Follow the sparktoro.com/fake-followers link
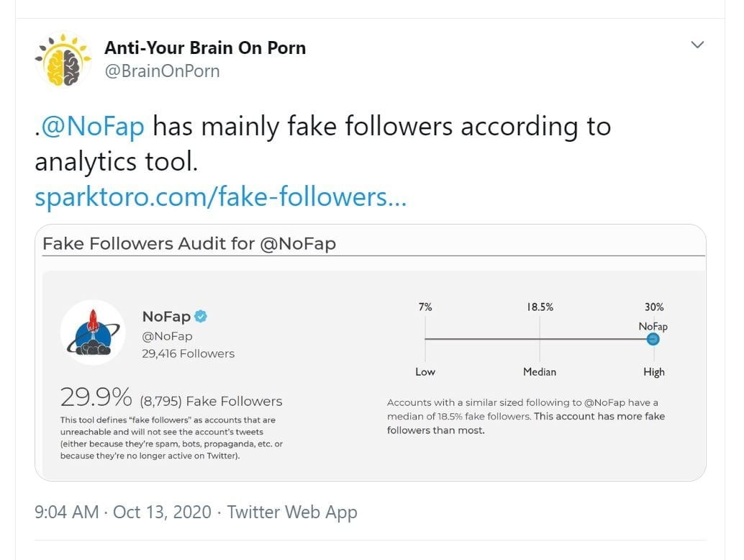This screenshot has width=744, height=560. tap(220, 197)
